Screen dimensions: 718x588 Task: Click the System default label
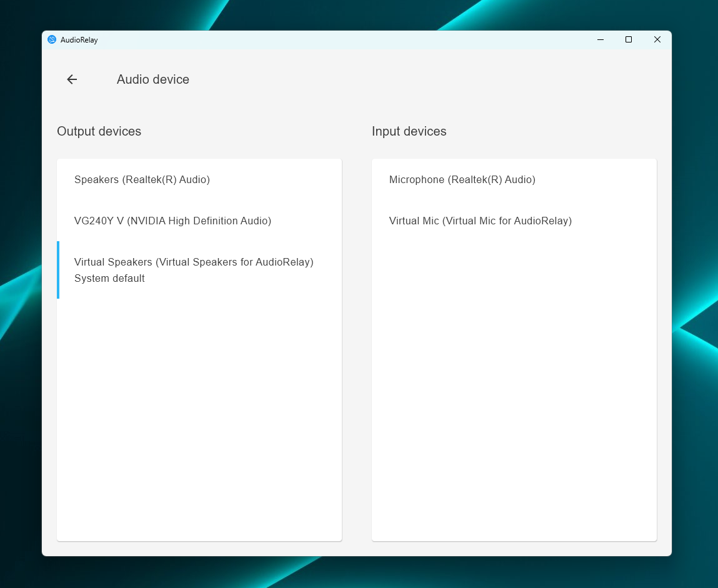point(109,279)
